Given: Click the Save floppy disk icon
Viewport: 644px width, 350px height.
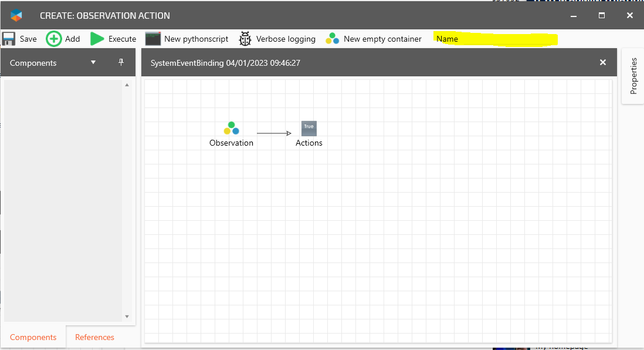Looking at the screenshot, I should pos(9,39).
